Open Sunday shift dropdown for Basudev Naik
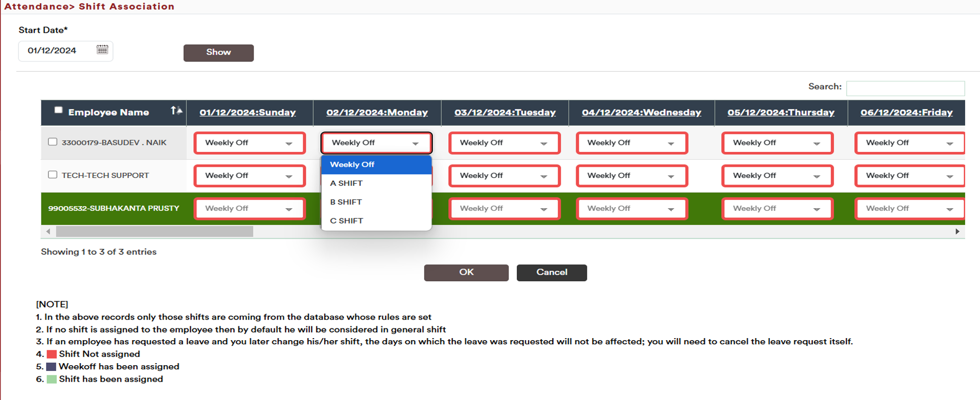The width and height of the screenshot is (980, 400). point(249,143)
